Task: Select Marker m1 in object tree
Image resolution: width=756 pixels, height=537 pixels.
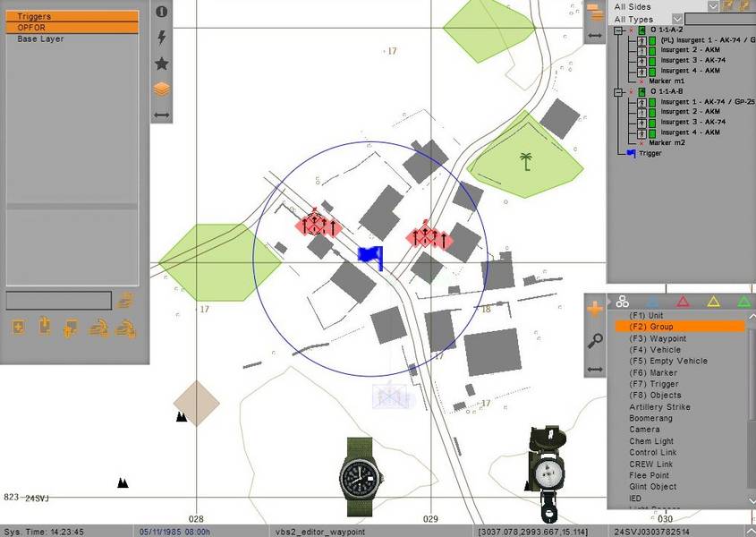Action: click(x=667, y=81)
